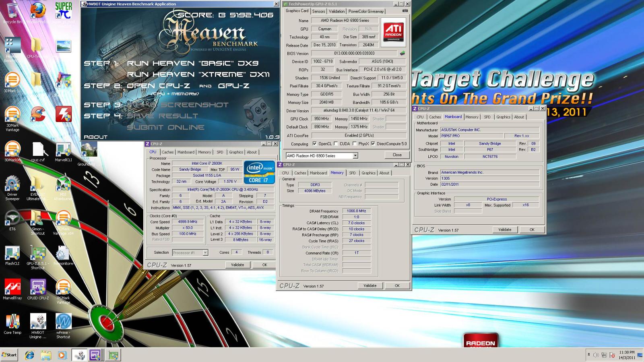Click the DRAM Frequency value 1066.8 MHz
644x362 pixels.
pyautogui.click(x=356, y=211)
